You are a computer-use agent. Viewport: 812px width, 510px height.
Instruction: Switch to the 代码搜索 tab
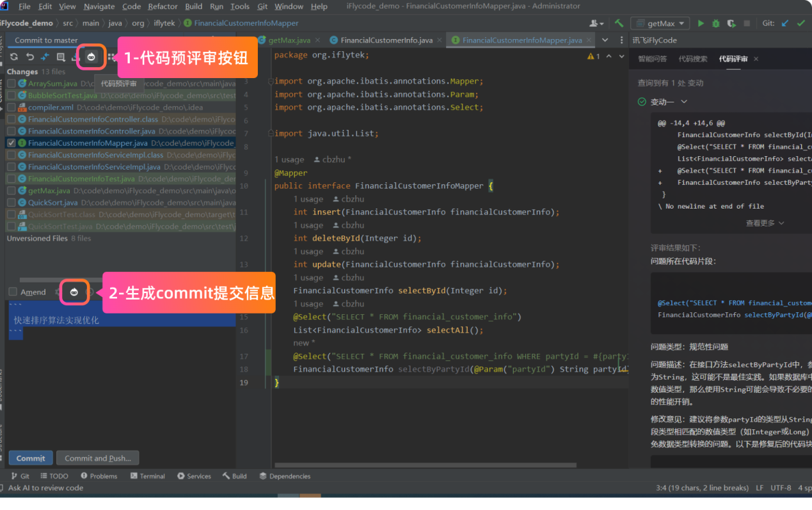[x=693, y=59]
